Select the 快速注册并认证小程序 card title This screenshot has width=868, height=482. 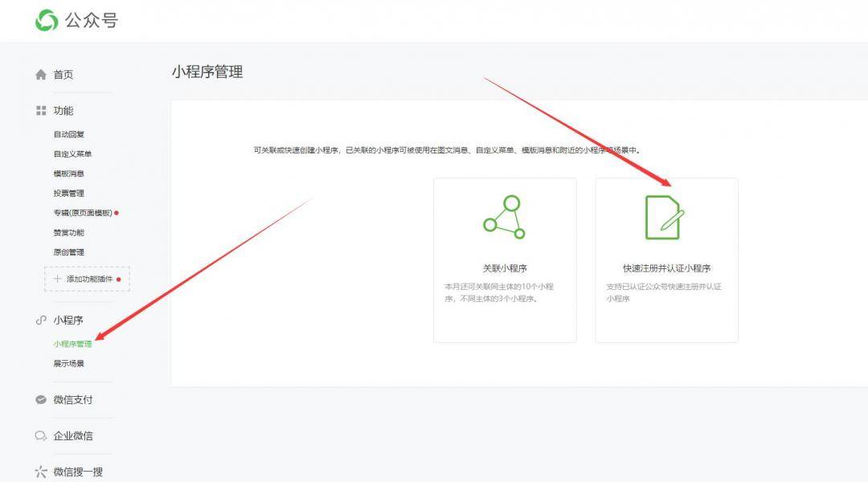666,268
